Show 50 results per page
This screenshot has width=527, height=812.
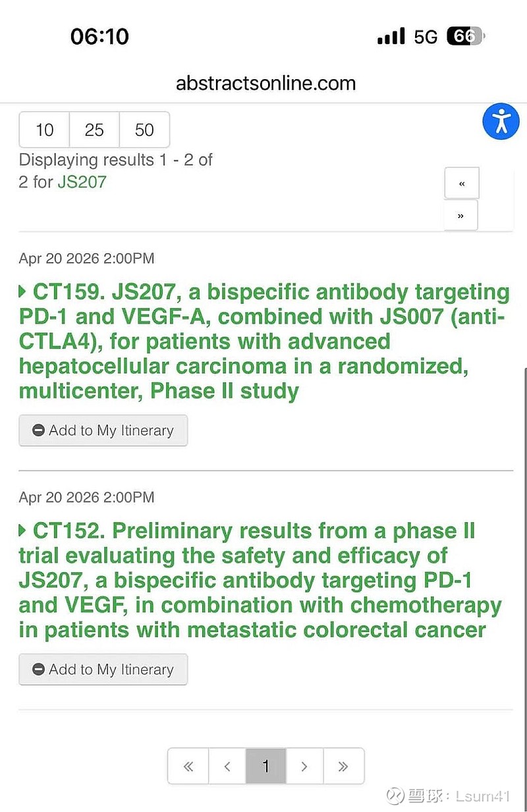pos(144,130)
